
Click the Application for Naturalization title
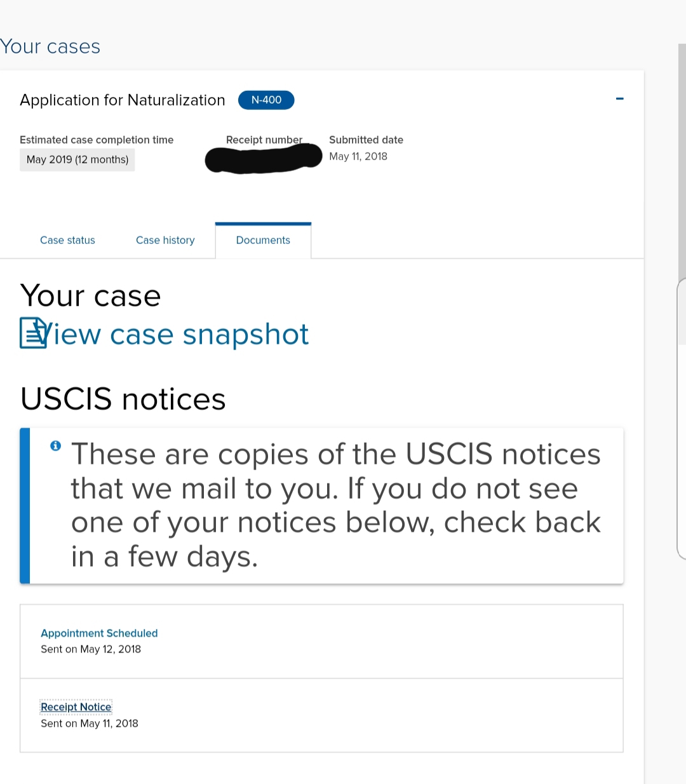click(123, 100)
